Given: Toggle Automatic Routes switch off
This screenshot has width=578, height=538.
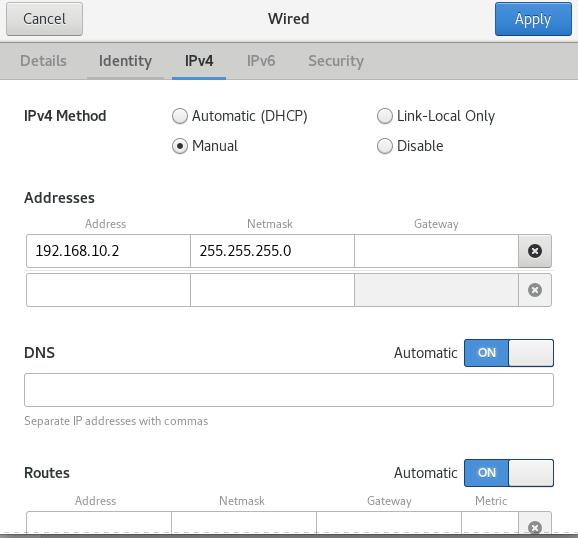Looking at the screenshot, I should pyautogui.click(x=509, y=473).
